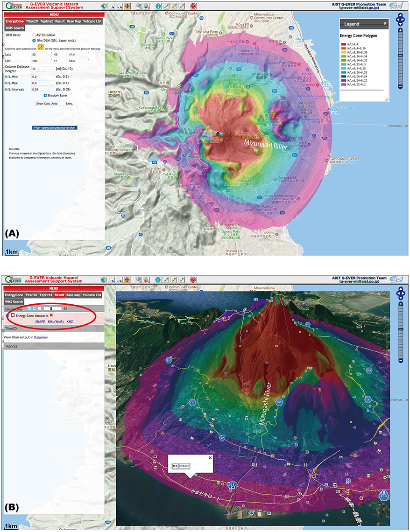Click middle pencil icon in upper toolbar
The width and height of the screenshot is (410, 532).
tap(174, 6)
